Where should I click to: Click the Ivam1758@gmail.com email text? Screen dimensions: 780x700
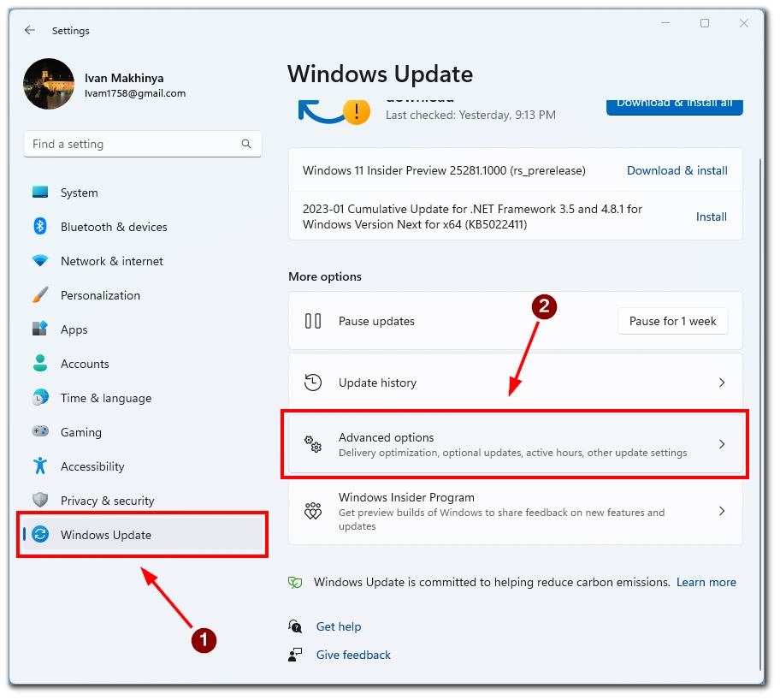coord(135,93)
